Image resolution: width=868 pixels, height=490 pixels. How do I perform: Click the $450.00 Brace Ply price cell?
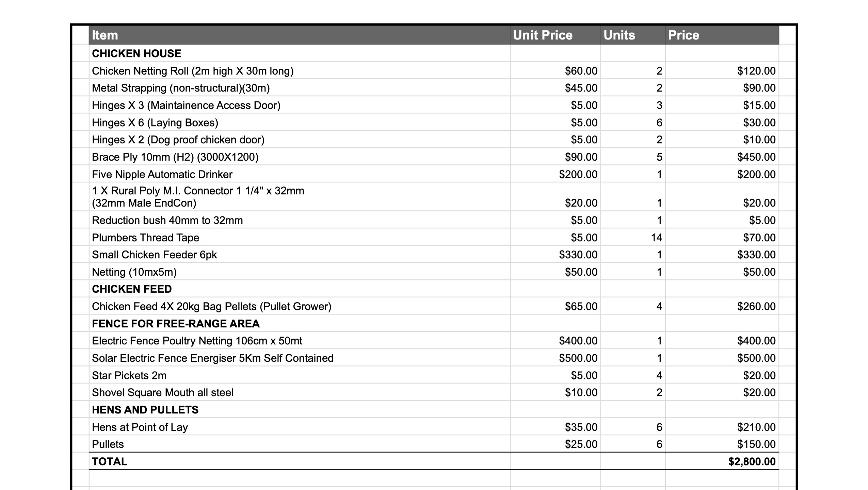pyautogui.click(x=756, y=157)
